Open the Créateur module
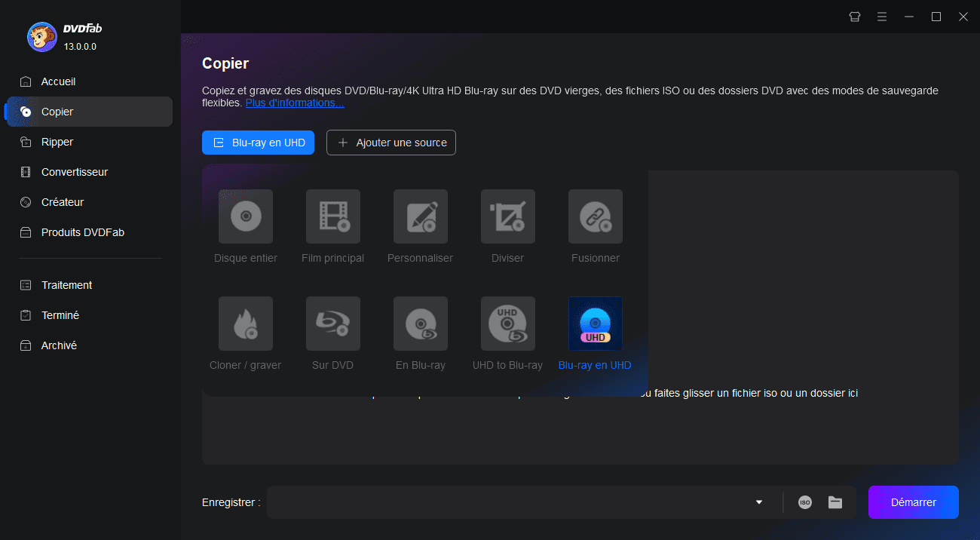 click(89, 202)
